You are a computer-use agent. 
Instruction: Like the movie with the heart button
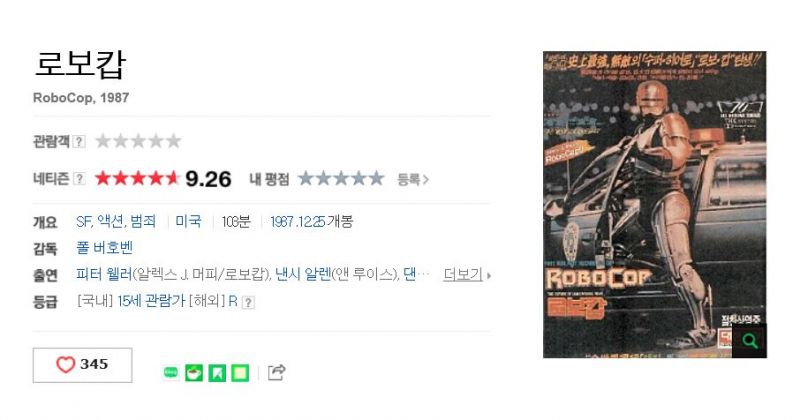pos(82,365)
